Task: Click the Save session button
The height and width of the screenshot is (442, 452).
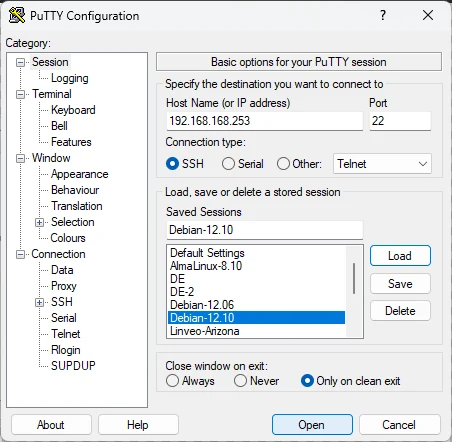Action: [400, 284]
